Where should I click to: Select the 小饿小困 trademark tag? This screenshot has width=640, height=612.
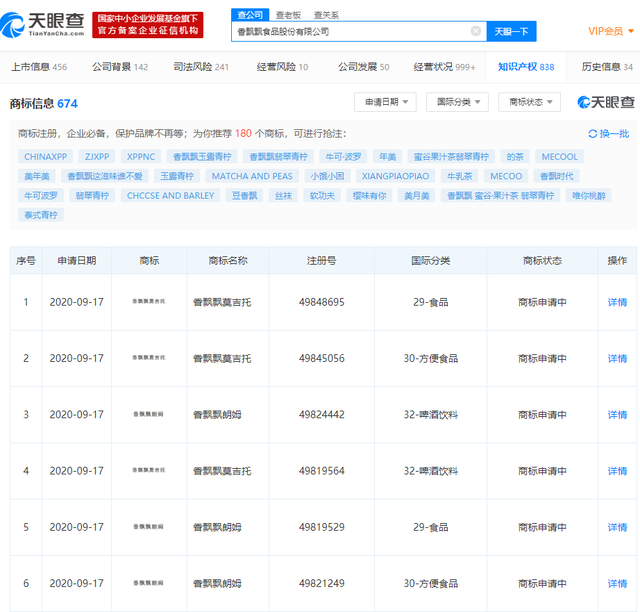[327, 176]
